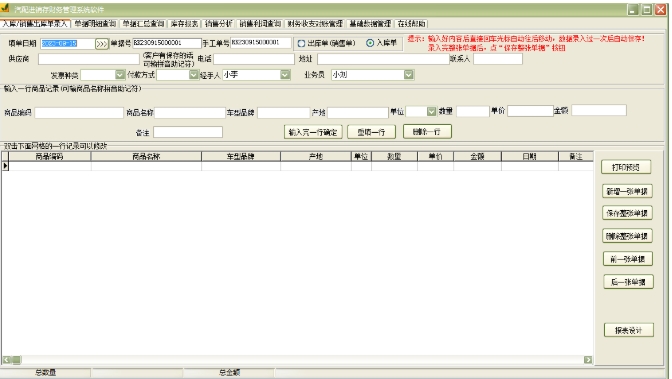Viewport: 672px width, 379px height.
Task: Open the 单位 unit dropdown
Action: point(431,111)
